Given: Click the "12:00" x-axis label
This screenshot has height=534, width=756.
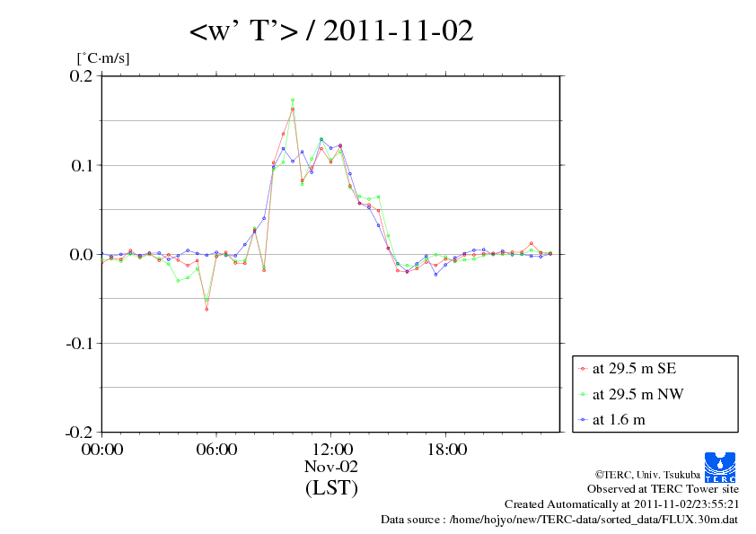Looking at the screenshot, I should (332, 449).
